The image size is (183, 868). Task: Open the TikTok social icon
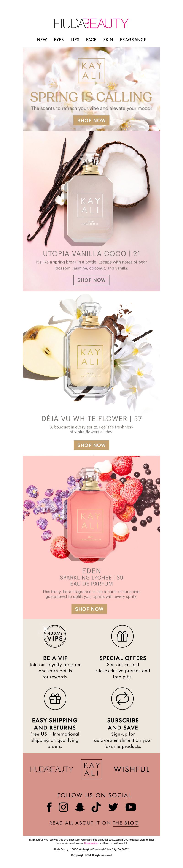pos(96,807)
